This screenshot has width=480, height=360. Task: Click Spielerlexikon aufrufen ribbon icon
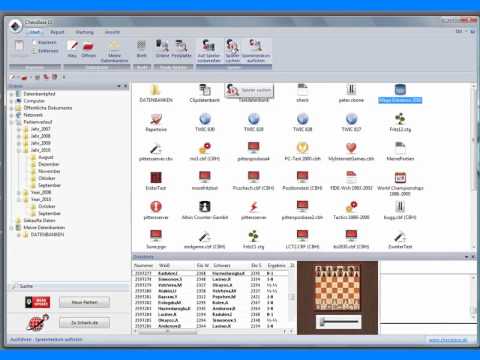(x=256, y=51)
